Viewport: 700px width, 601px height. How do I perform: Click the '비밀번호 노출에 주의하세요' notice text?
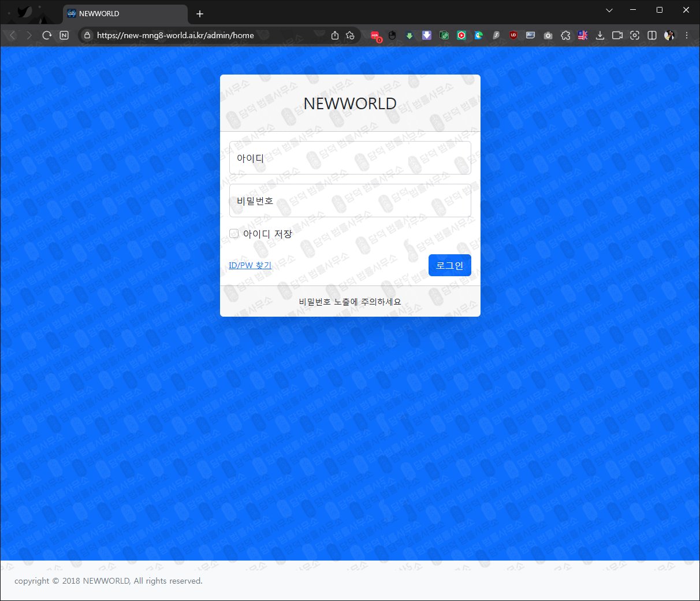coord(350,302)
